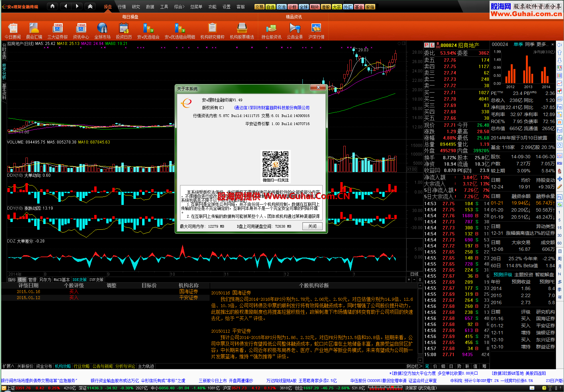Click the 基金 quick button
Screen dimensions: 564x392
click(359, 7)
